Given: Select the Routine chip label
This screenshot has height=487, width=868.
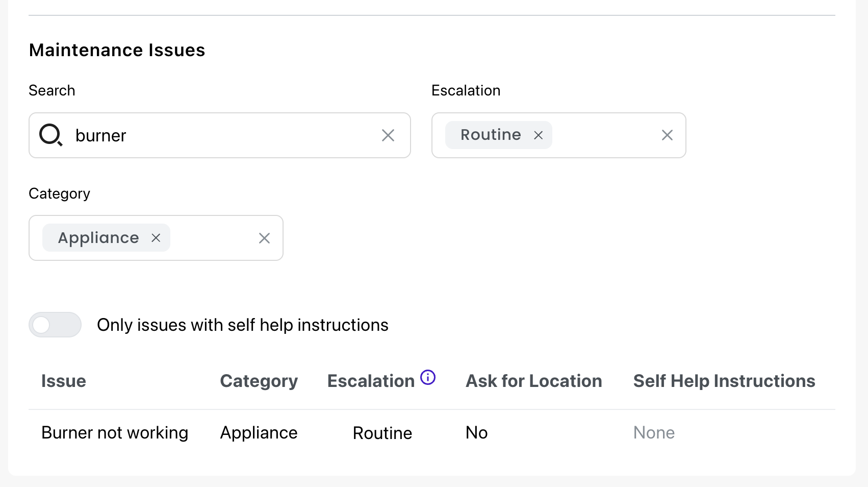Looking at the screenshot, I should (x=491, y=135).
